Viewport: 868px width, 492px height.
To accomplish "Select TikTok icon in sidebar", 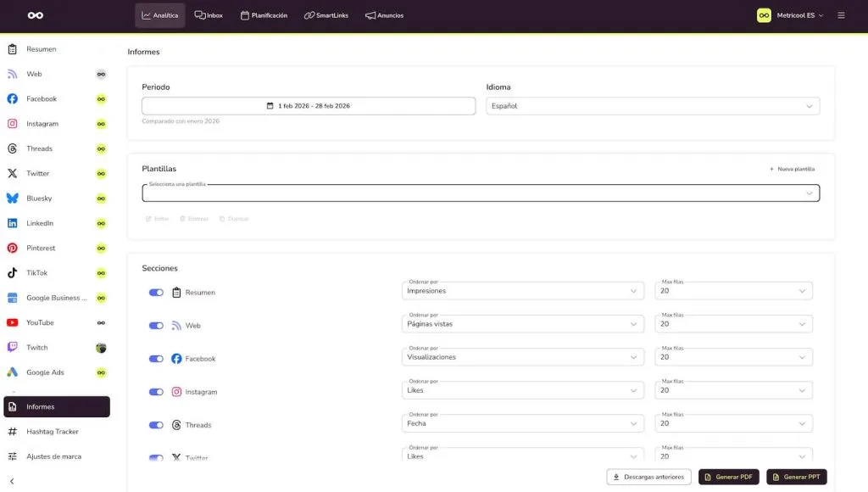I will (13, 273).
